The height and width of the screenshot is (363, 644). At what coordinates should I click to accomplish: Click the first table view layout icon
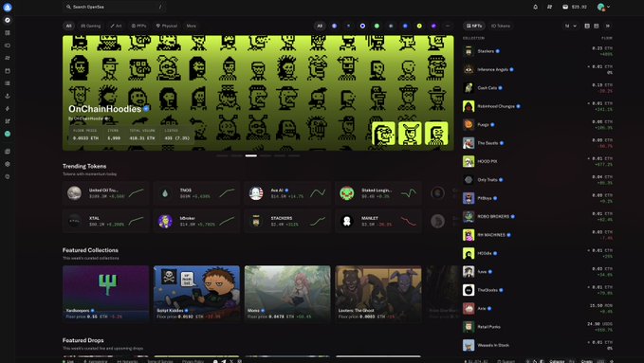tap(587, 26)
